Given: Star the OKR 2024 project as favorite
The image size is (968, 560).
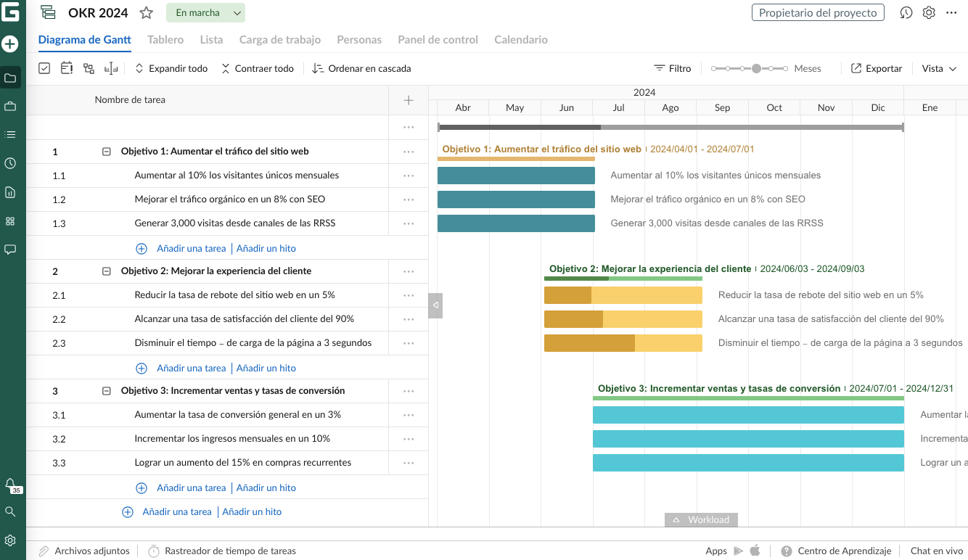Looking at the screenshot, I should tap(146, 12).
